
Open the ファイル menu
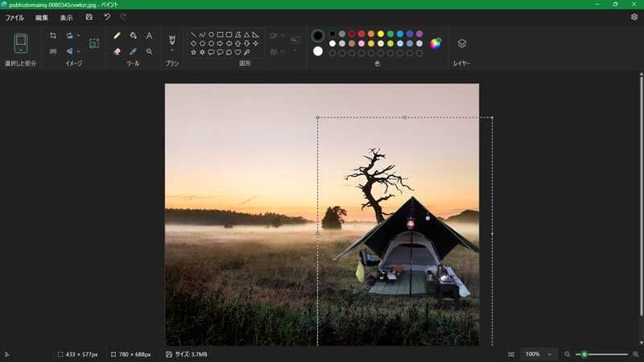[x=14, y=17]
